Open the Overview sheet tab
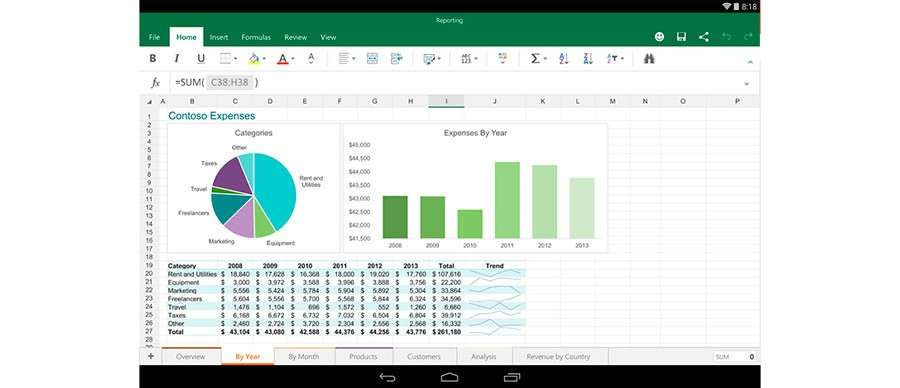The image size is (900, 388). [x=191, y=356]
